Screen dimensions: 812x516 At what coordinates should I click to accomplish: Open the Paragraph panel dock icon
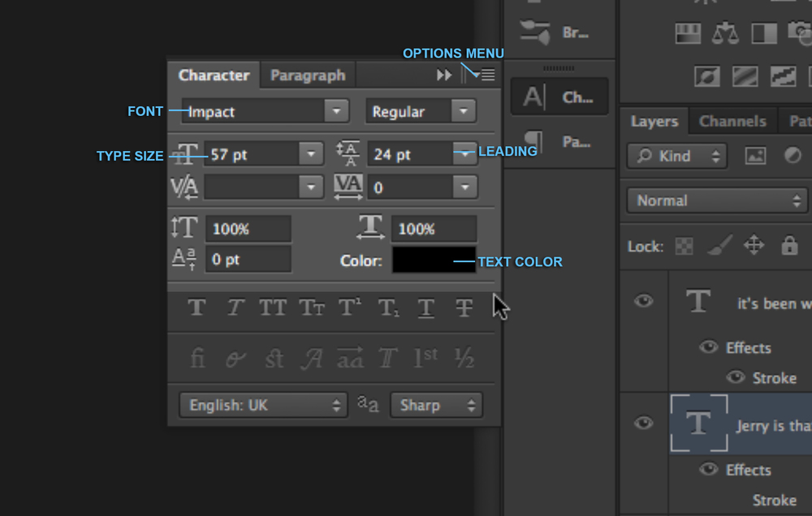(x=559, y=141)
